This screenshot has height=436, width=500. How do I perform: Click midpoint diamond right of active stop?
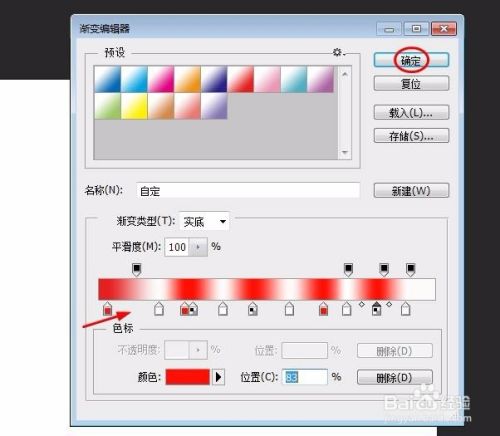389,304
